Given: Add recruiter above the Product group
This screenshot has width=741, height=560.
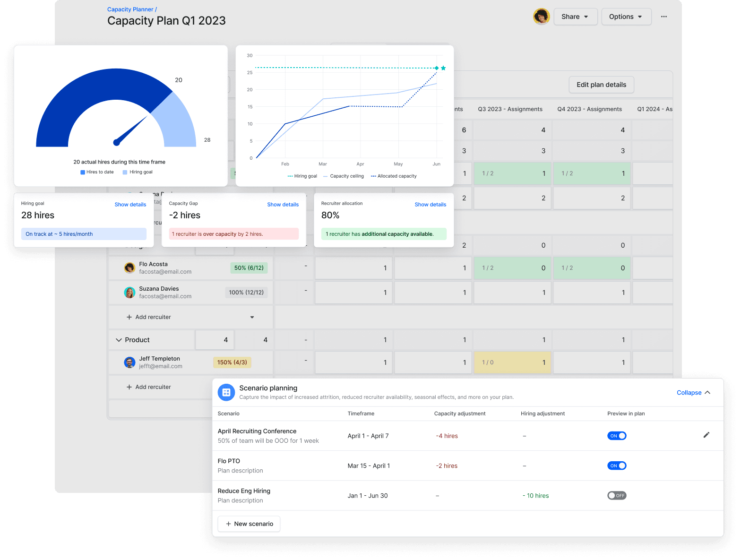Looking at the screenshot, I should [x=148, y=317].
